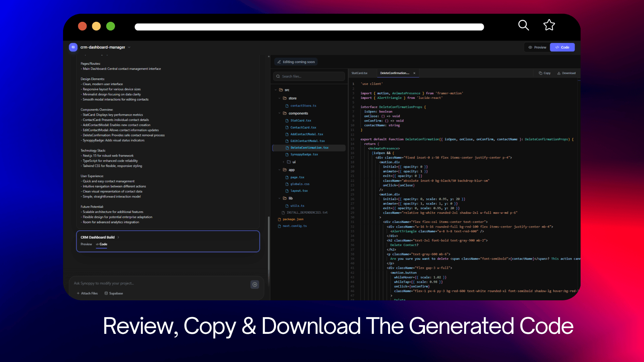Switch to Preview mode toggle
Screen dimensions: 644x362
(x=537, y=47)
